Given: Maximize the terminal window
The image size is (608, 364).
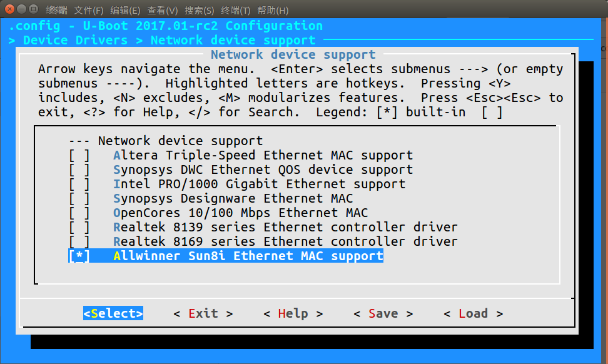Looking at the screenshot, I should point(33,11).
